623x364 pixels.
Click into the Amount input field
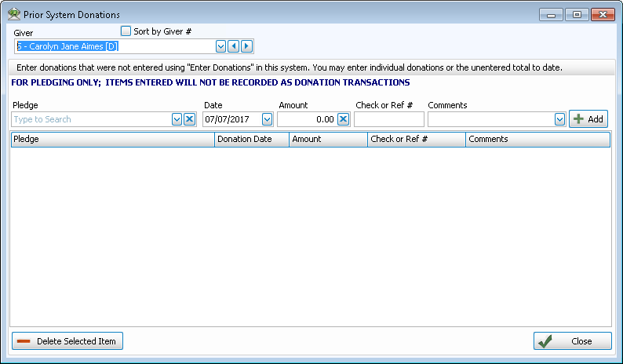point(306,119)
